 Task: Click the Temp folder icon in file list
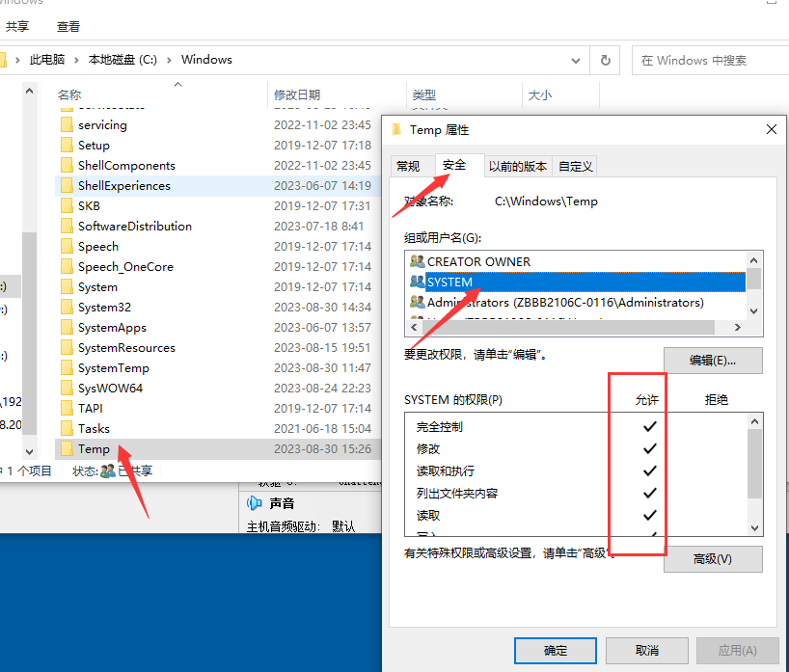click(67, 448)
